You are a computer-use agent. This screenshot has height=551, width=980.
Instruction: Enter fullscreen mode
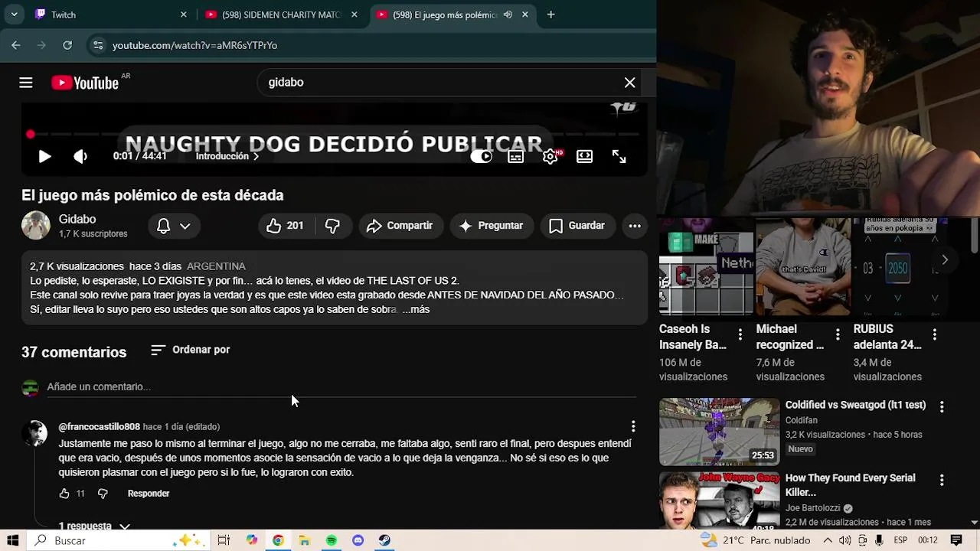[619, 156]
